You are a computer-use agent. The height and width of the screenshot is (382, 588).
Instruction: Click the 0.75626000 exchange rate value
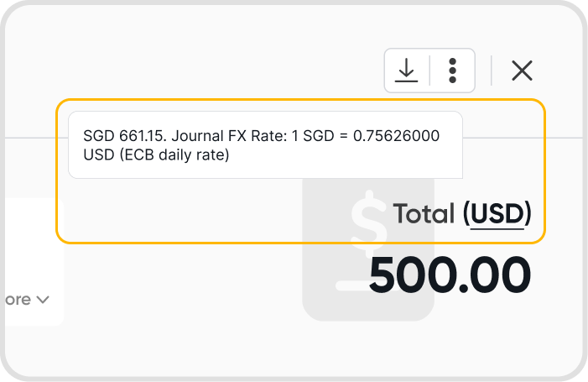click(x=396, y=136)
